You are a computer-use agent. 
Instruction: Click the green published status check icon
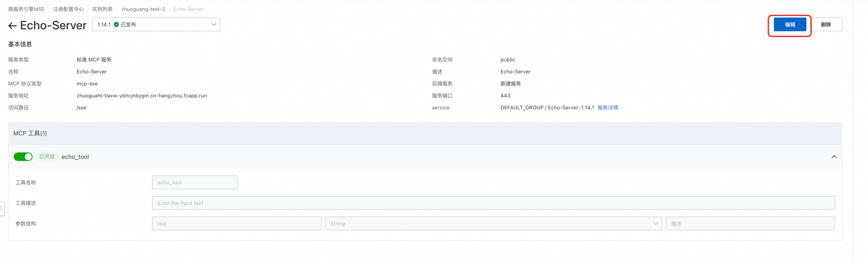116,24
